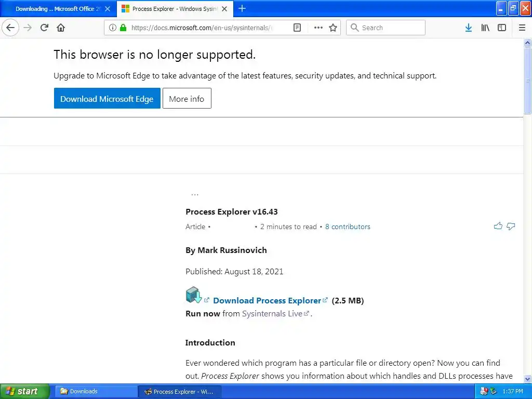Screen dimensions: 532x399
Task: Open the downloads arrow panel
Action: tap(469, 28)
